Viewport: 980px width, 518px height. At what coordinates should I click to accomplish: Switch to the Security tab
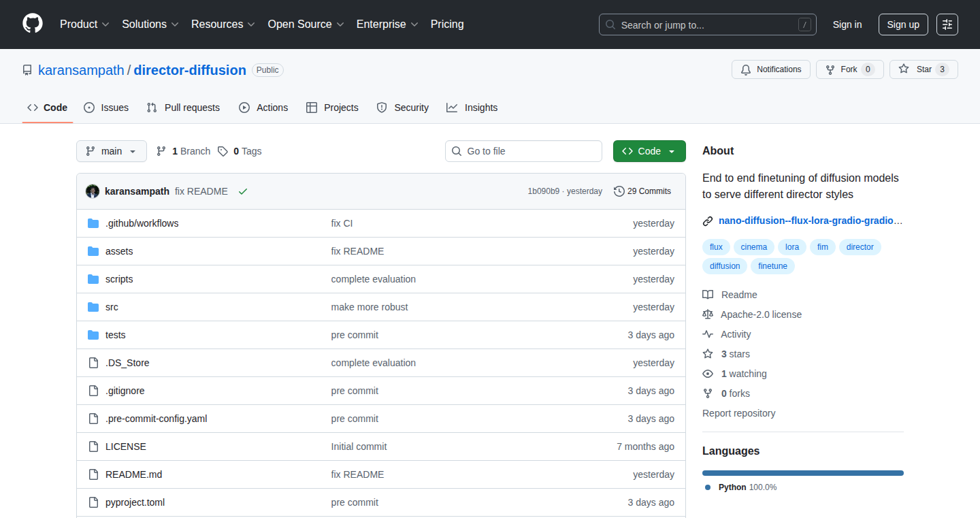403,108
